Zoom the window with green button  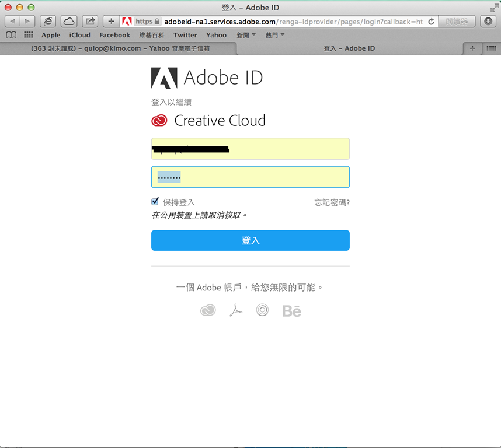point(31,8)
